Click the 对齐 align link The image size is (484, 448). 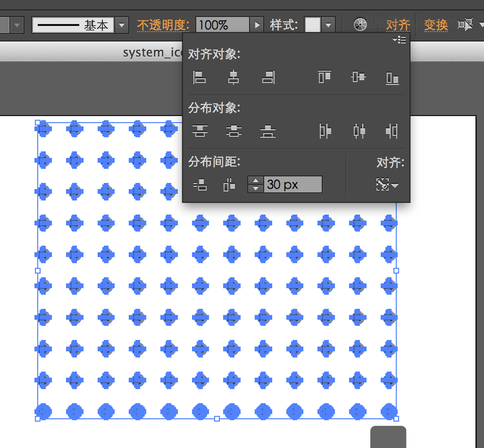point(398,25)
